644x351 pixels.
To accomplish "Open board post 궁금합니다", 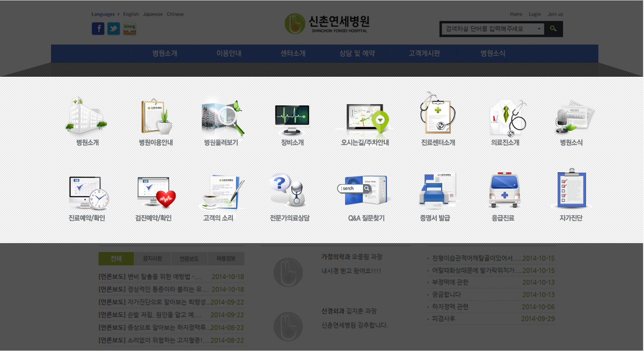I will coord(447,295).
